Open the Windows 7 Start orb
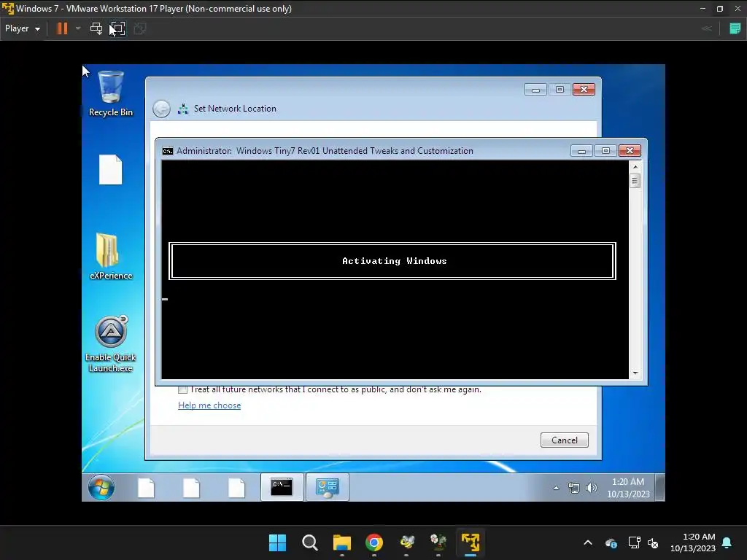Viewport: 747px width, 560px height. tap(101, 487)
